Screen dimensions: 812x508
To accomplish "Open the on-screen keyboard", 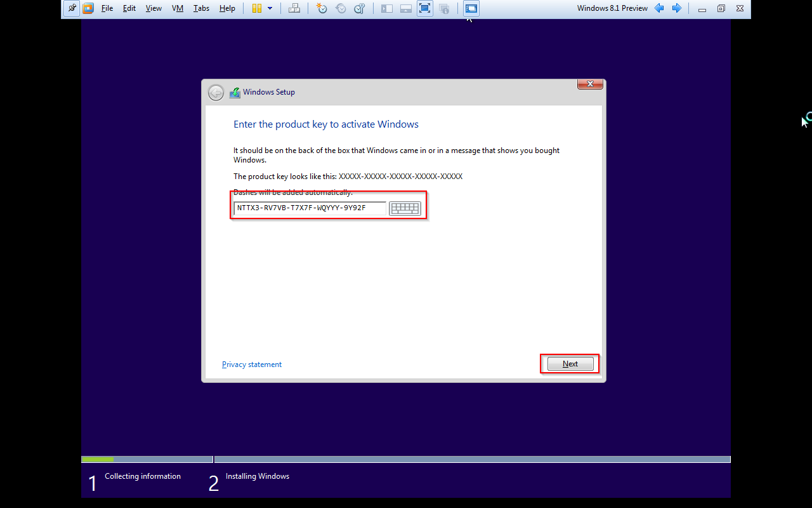I will [405, 208].
